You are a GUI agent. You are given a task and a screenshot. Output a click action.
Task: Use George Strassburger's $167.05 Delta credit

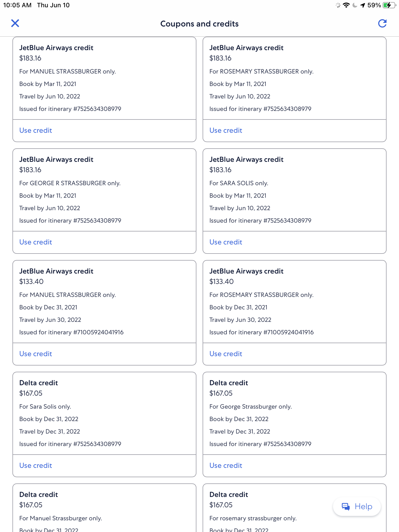(x=226, y=465)
